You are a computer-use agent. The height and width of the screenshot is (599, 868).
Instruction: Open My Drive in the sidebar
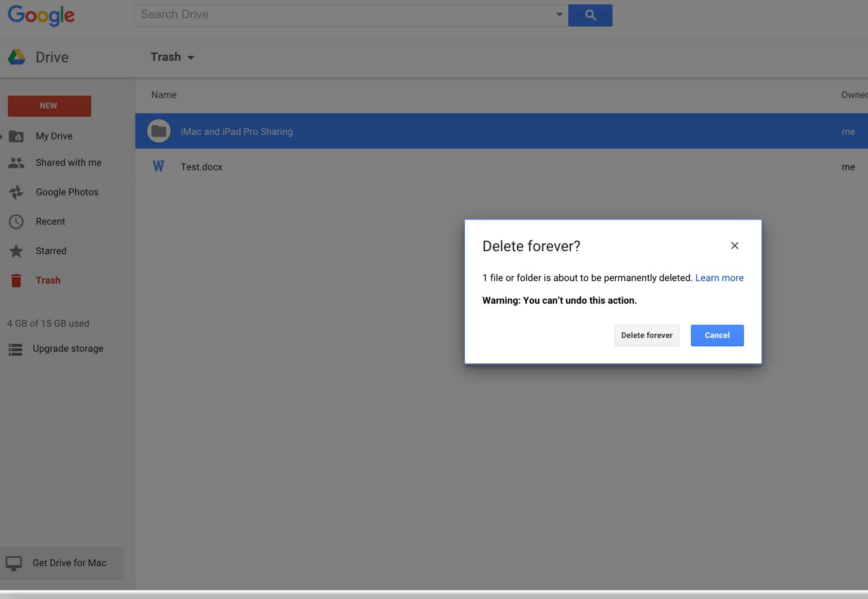(x=54, y=136)
